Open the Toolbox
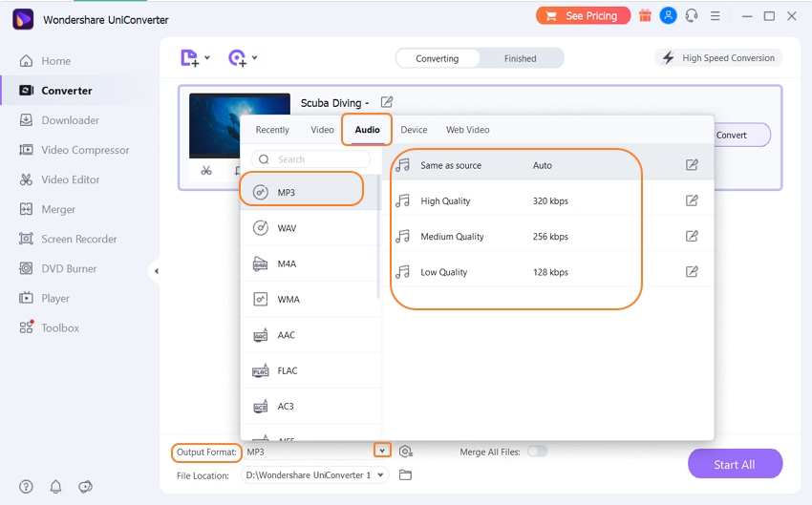The image size is (812, 505). click(49, 328)
